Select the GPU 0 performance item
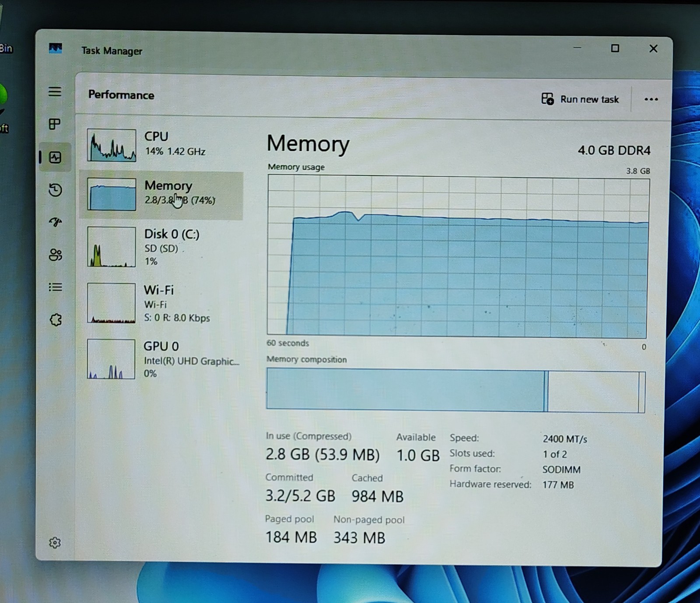700x603 pixels. [x=161, y=359]
